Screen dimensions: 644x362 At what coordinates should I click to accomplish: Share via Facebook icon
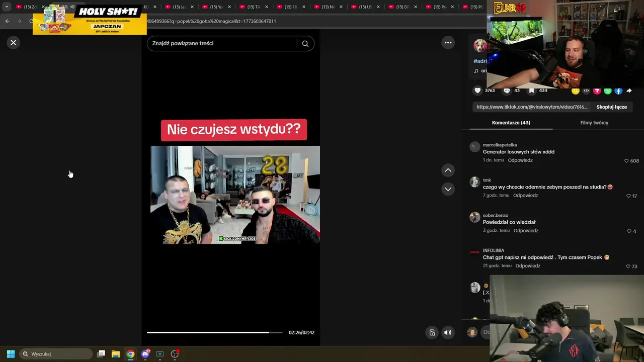click(x=618, y=91)
